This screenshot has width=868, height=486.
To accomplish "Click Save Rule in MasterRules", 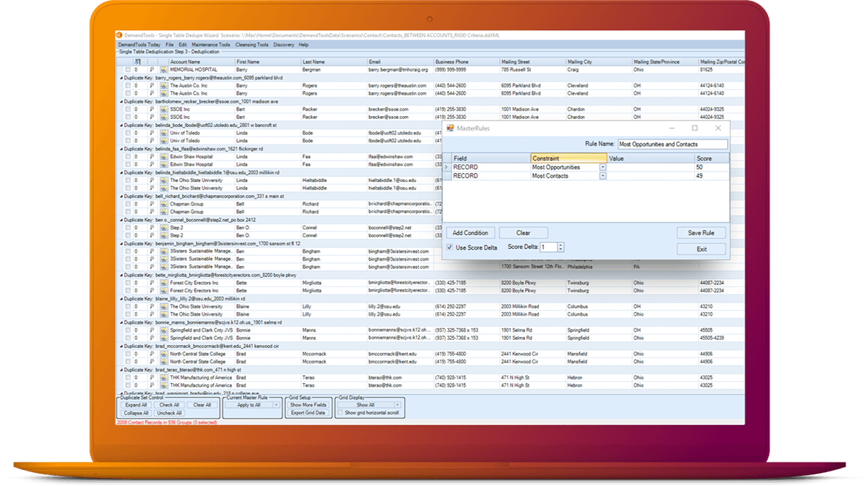I will click(701, 233).
